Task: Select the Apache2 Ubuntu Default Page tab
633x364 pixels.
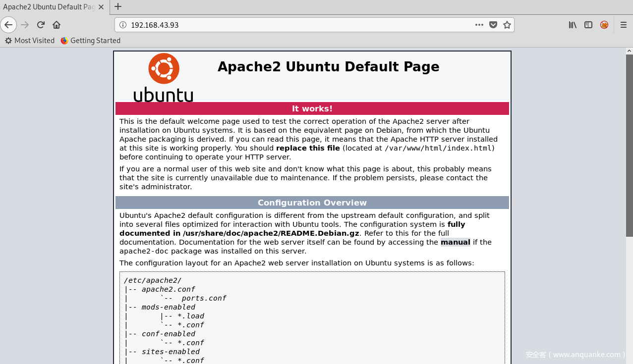Action: 55,7
